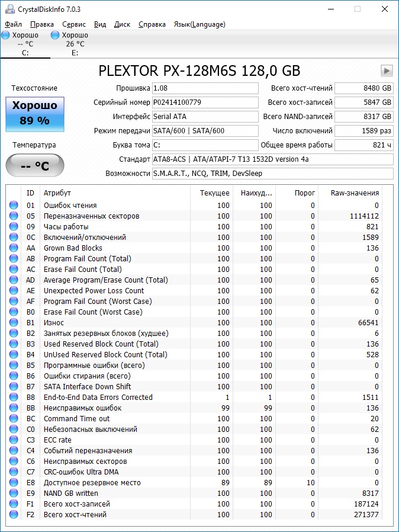Click total power-on hours value 821 ч
The height and width of the screenshot is (532, 399).
[x=363, y=145]
